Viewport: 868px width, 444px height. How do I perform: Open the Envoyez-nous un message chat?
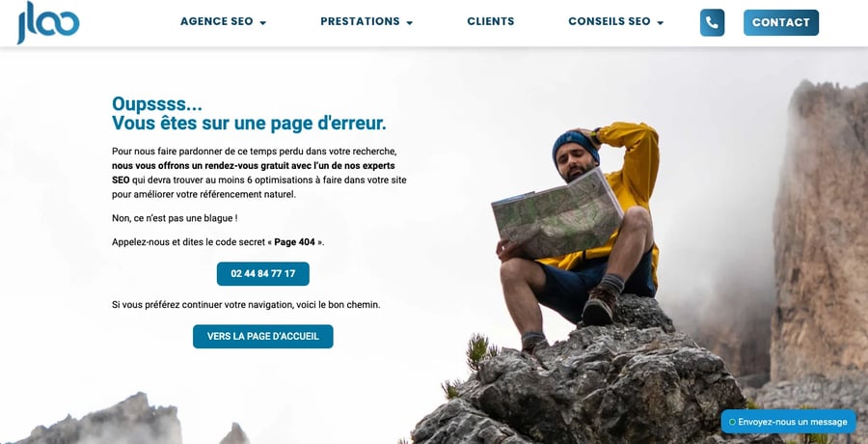pos(788,422)
